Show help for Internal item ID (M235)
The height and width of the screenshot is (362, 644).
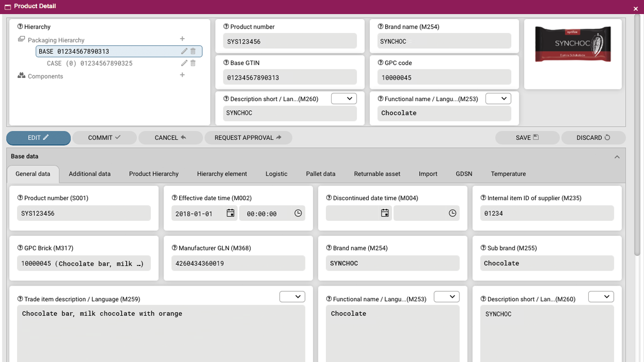tap(484, 198)
